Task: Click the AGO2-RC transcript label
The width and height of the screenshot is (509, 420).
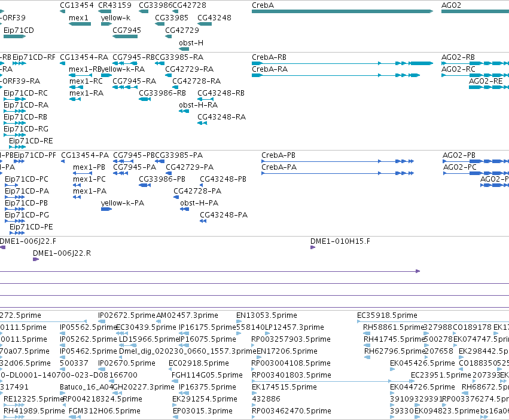Action: point(458,69)
